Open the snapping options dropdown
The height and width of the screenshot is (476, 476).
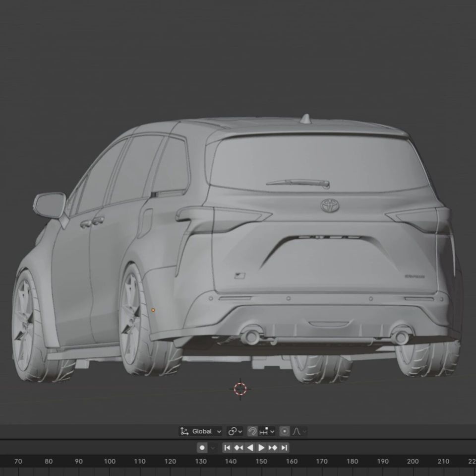[267, 431]
